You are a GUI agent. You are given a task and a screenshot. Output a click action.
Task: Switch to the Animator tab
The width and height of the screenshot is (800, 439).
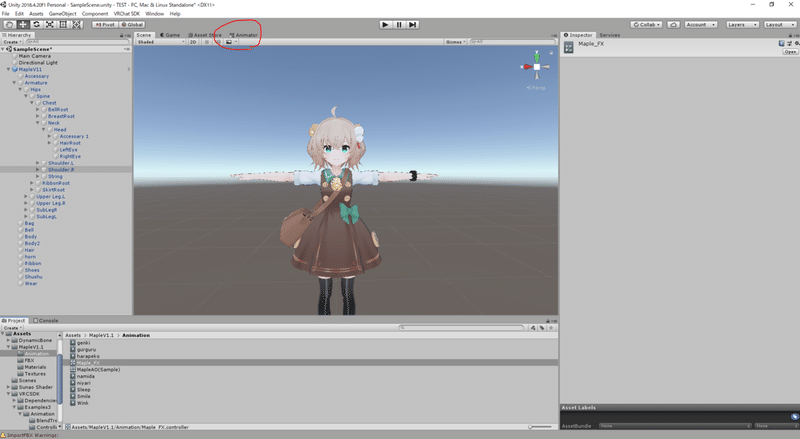coord(244,35)
